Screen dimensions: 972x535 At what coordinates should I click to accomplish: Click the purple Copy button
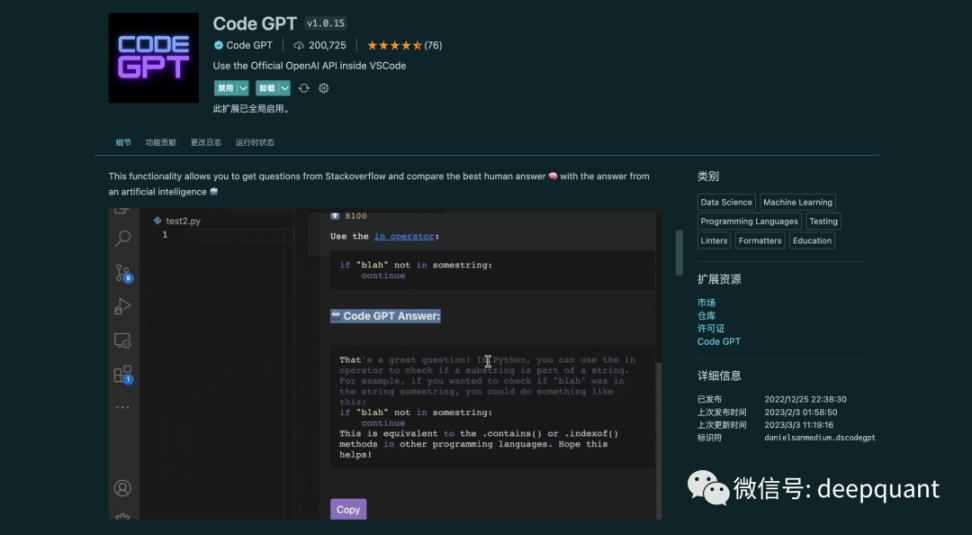pos(348,509)
